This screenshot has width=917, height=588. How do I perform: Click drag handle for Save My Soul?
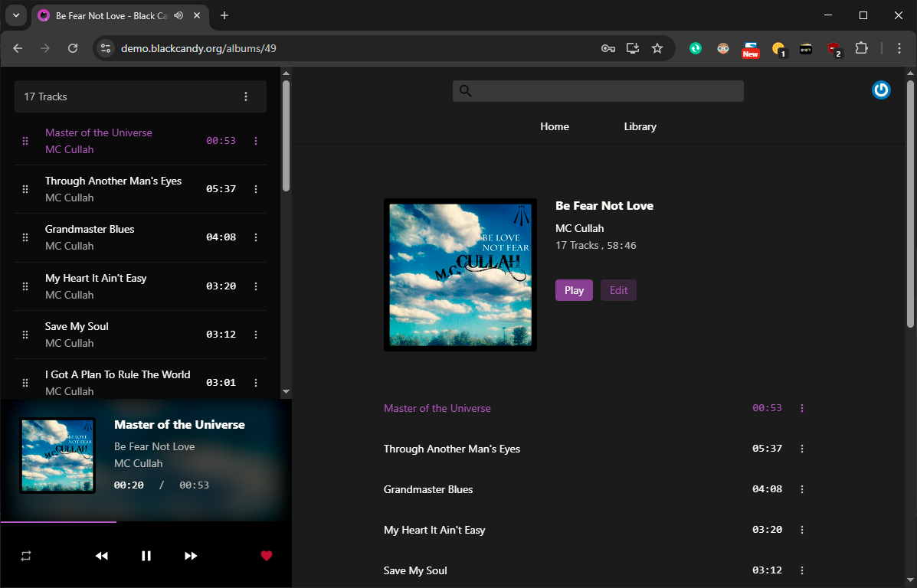tap(25, 335)
